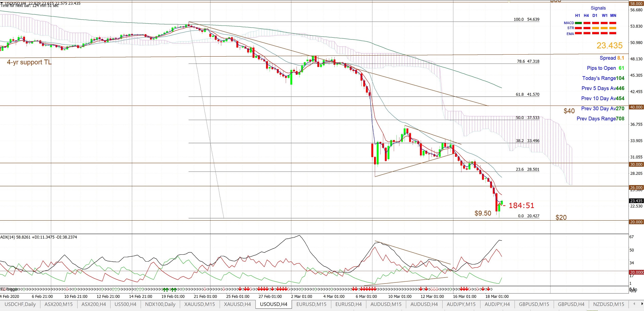644x311 pixels.
Task: Click the active USOUSD,H4 tab
Action: (x=274, y=304)
